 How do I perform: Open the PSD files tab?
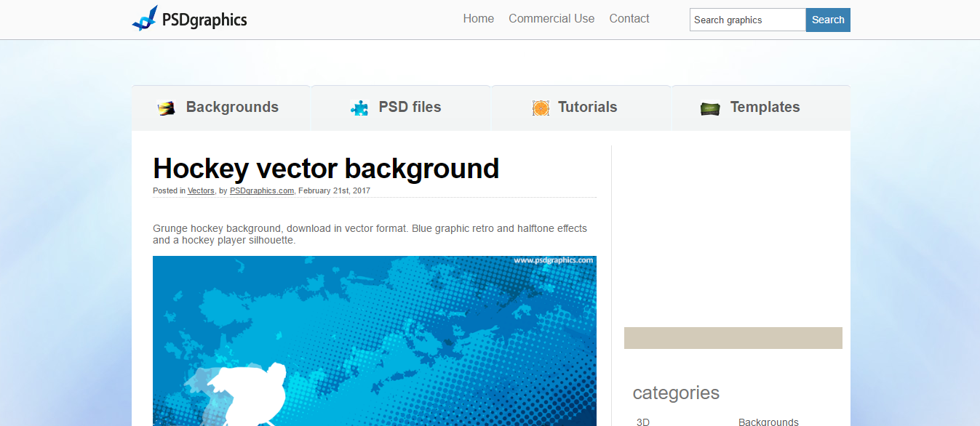click(x=401, y=108)
